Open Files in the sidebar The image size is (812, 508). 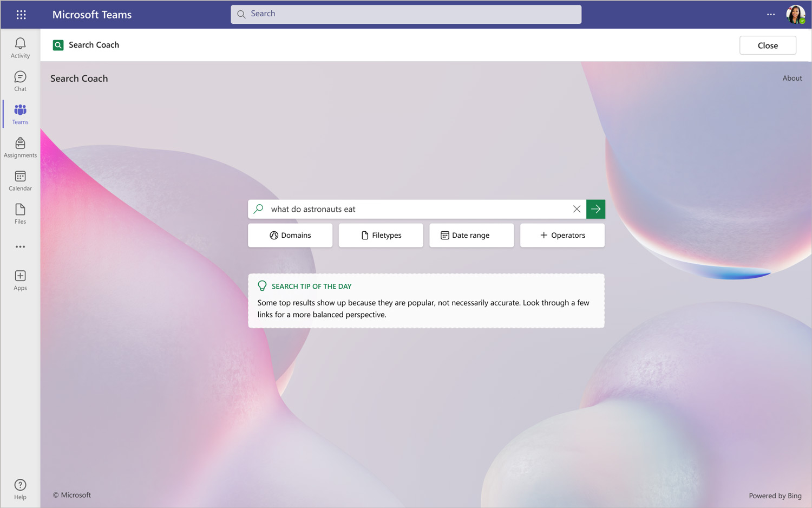point(20,214)
